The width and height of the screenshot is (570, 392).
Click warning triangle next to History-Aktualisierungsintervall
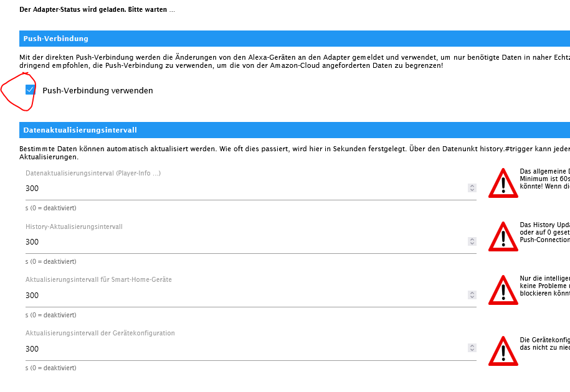click(x=503, y=237)
